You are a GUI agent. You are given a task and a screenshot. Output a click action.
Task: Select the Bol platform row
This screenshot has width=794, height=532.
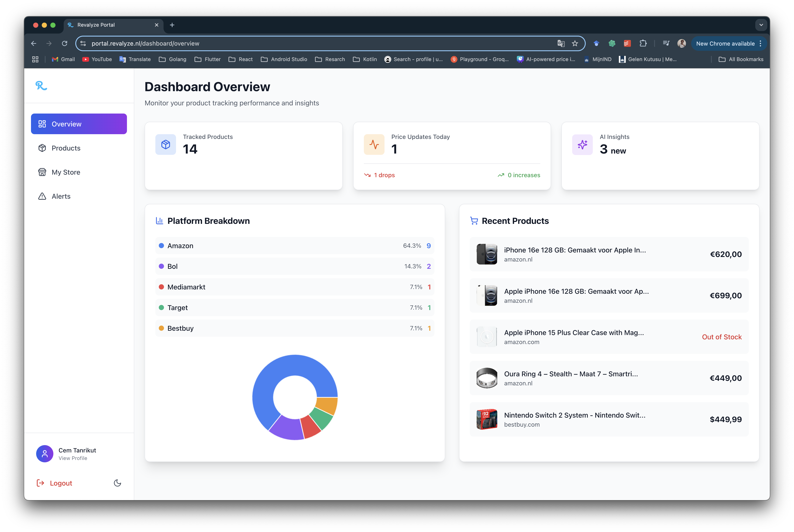click(x=295, y=266)
